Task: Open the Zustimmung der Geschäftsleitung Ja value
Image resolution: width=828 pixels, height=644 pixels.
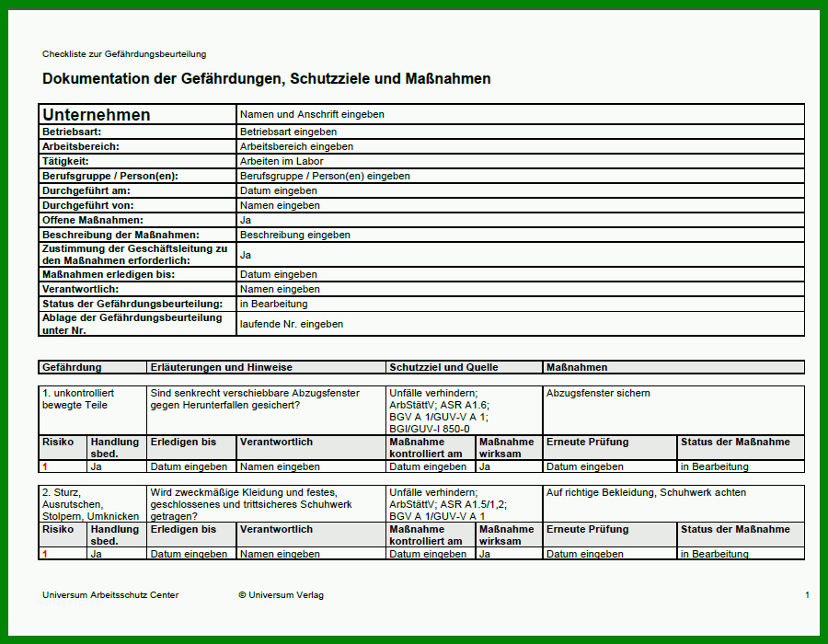Action: (x=520, y=255)
